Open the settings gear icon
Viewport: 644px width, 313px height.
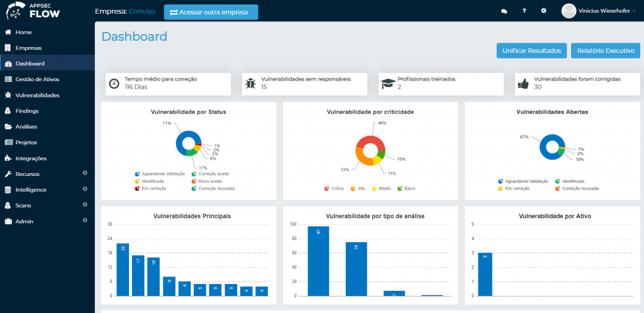[544, 11]
